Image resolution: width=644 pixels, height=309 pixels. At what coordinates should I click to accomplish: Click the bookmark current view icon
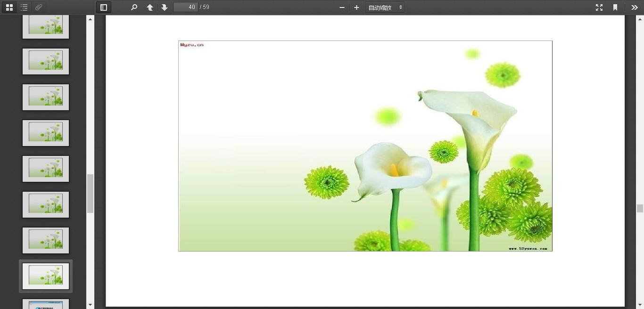pos(615,8)
